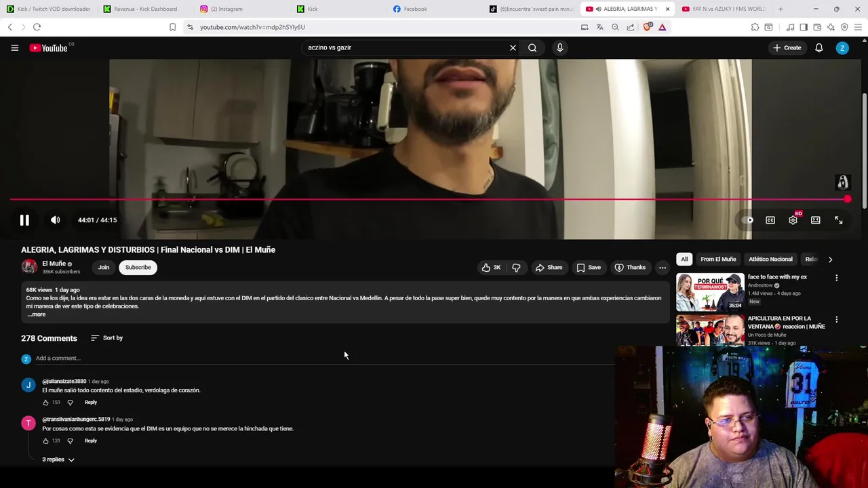Click the red video progress bar

click(x=429, y=199)
